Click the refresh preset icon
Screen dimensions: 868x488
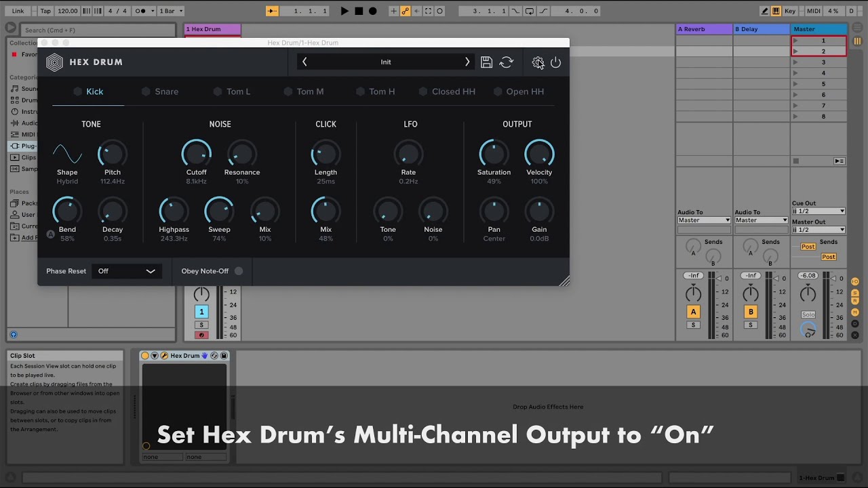pyautogui.click(x=507, y=62)
